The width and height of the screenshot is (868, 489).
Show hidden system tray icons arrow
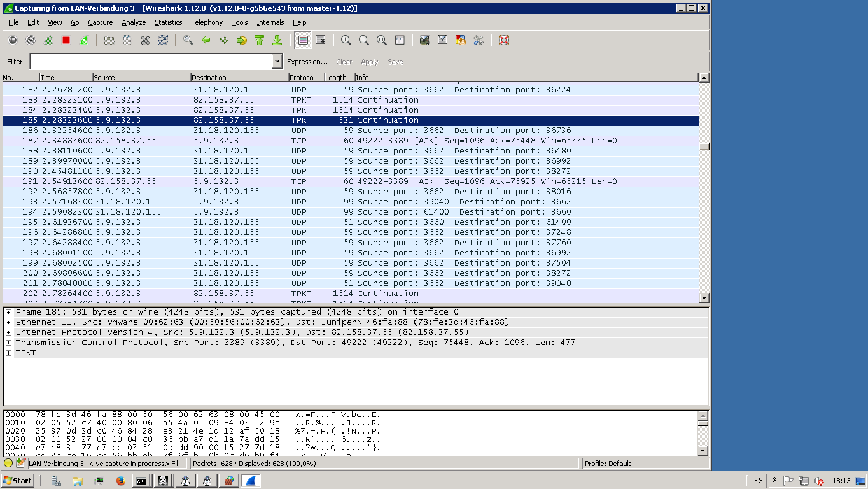[x=774, y=481]
